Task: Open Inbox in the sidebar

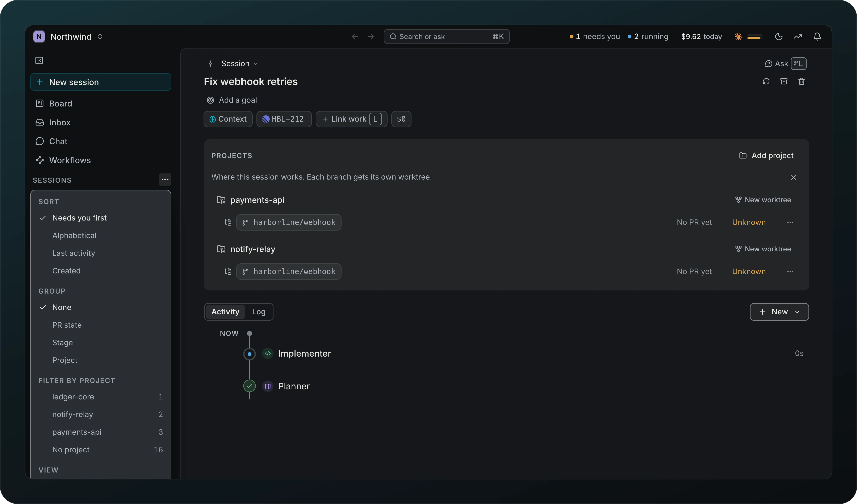Action: [x=101, y=122]
